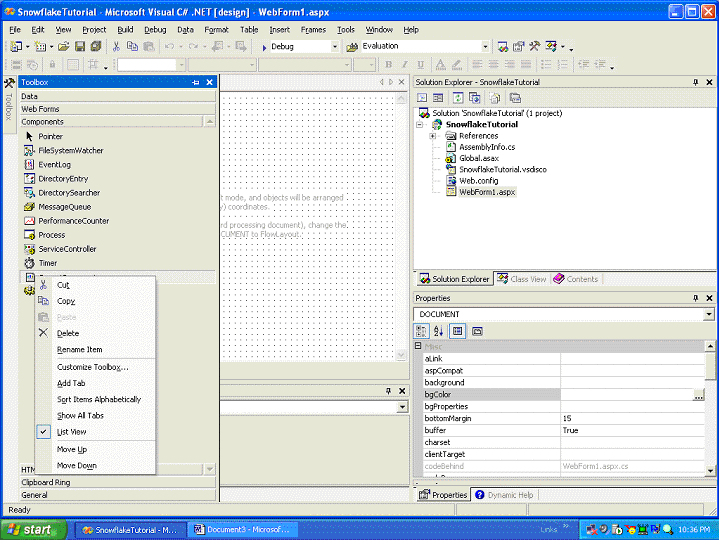Toggle List View in the context menu

[72, 432]
